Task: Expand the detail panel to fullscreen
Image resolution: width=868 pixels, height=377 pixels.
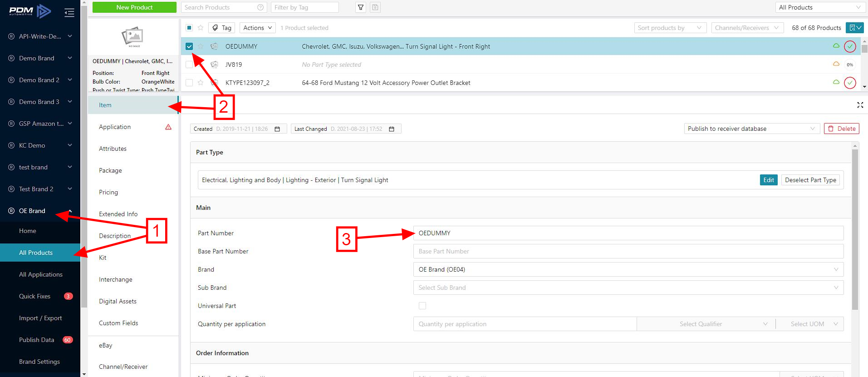Action: (860, 105)
